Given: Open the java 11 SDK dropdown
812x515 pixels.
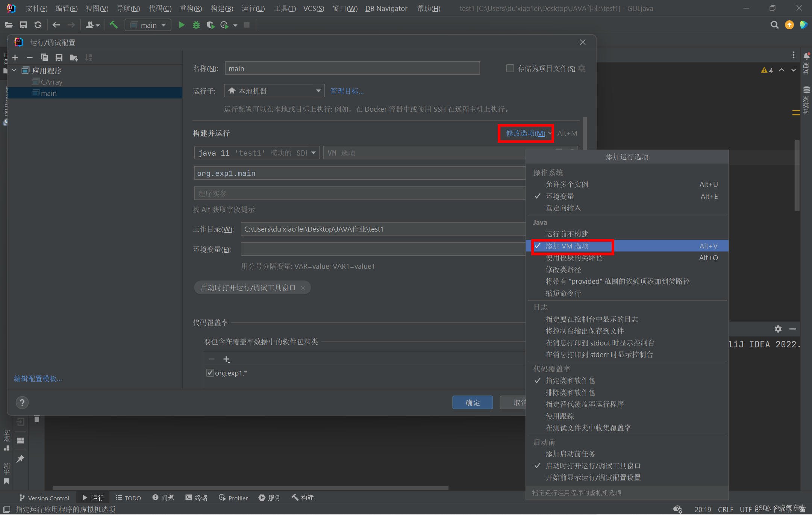Looking at the screenshot, I should 257,153.
